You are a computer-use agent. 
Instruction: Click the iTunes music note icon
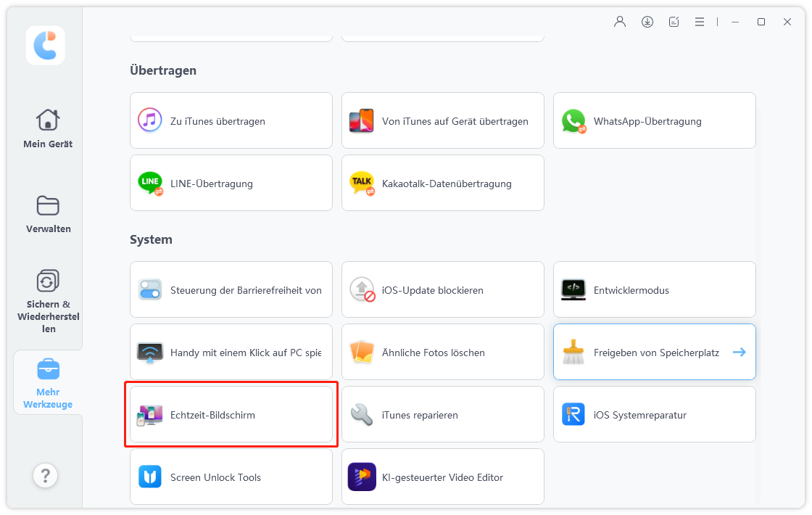tap(149, 120)
